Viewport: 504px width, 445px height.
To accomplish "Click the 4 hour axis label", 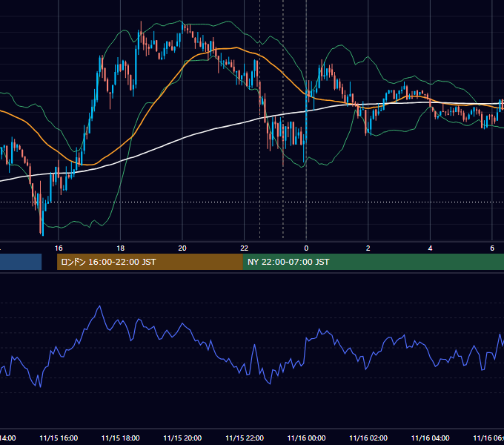I will 430,248.
